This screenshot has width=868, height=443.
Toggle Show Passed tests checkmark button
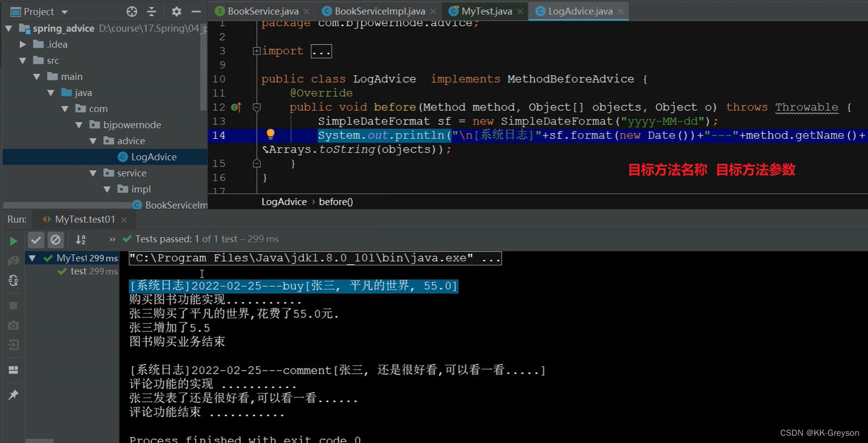36,240
